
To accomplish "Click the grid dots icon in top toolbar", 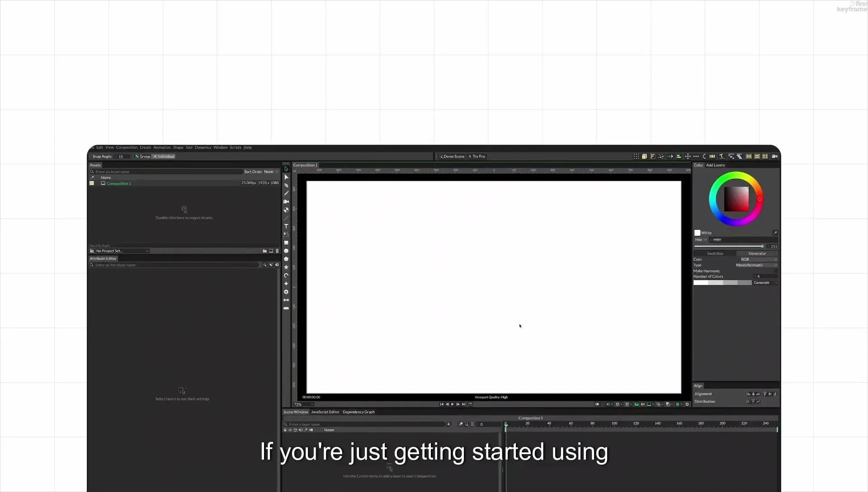I will pos(636,156).
